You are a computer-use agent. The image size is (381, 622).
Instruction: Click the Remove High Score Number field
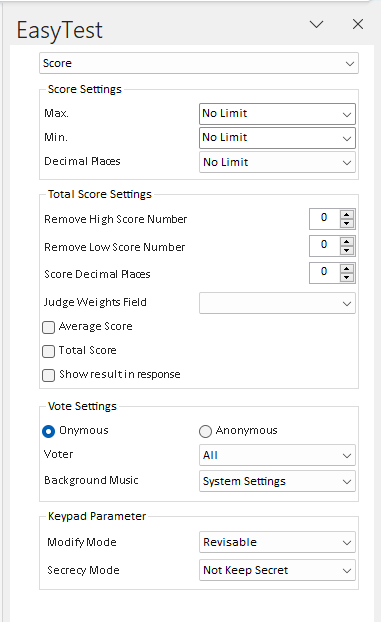coord(324,219)
